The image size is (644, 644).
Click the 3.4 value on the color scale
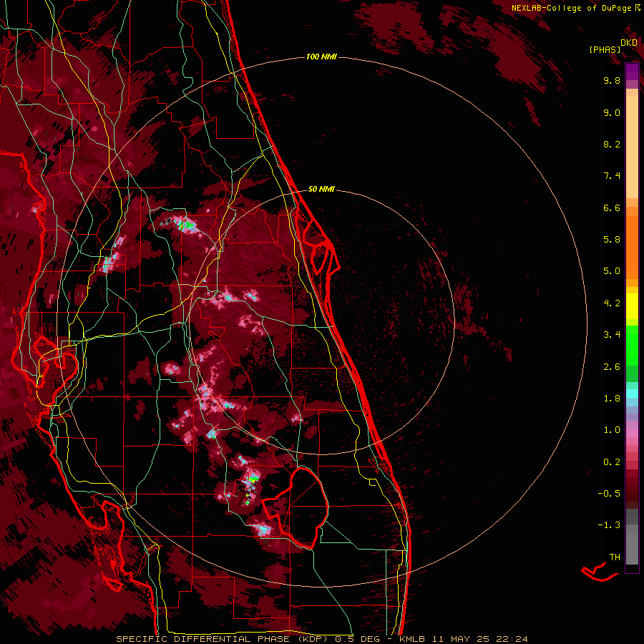click(x=612, y=335)
